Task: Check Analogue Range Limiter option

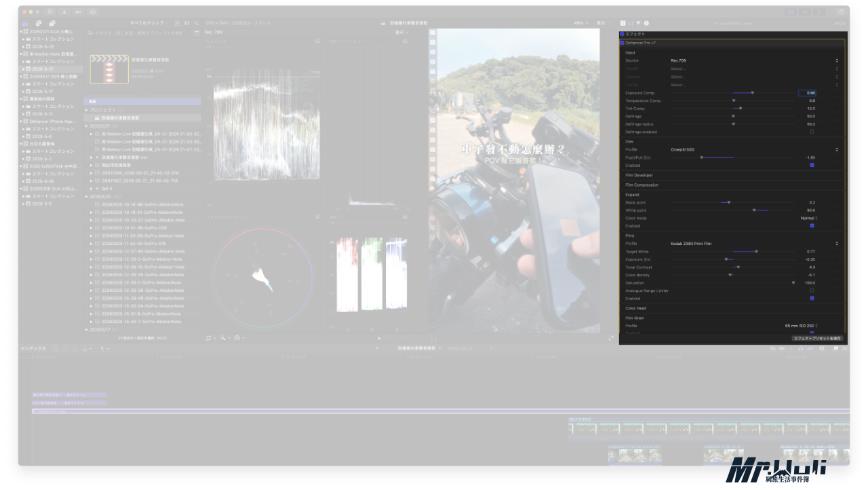Action: [812, 290]
